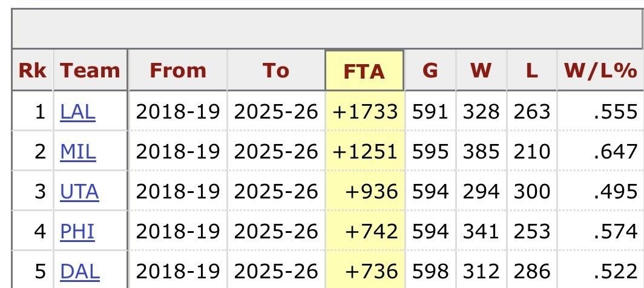Sort by the Rk column header
The height and width of the screenshot is (288, 644).
pyautogui.click(x=32, y=71)
